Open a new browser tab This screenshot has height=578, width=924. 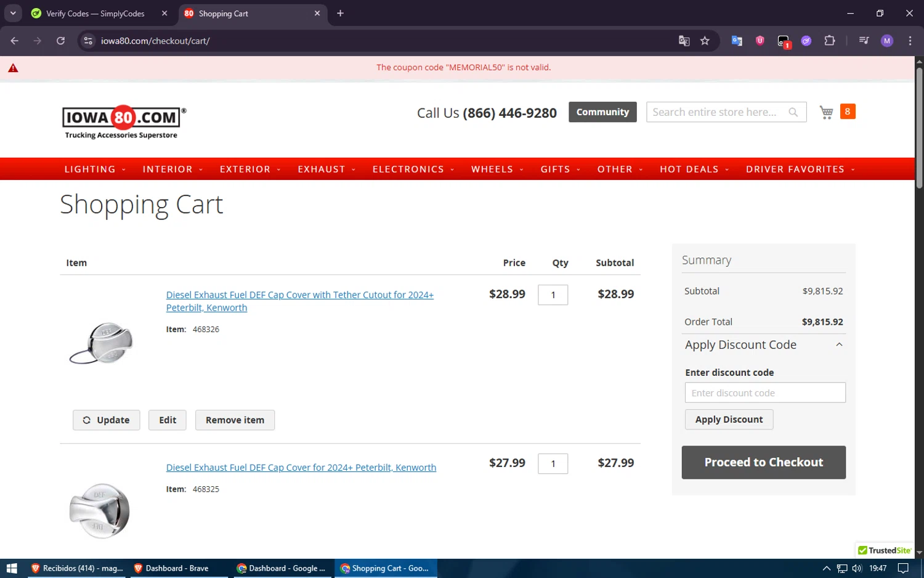coord(340,13)
